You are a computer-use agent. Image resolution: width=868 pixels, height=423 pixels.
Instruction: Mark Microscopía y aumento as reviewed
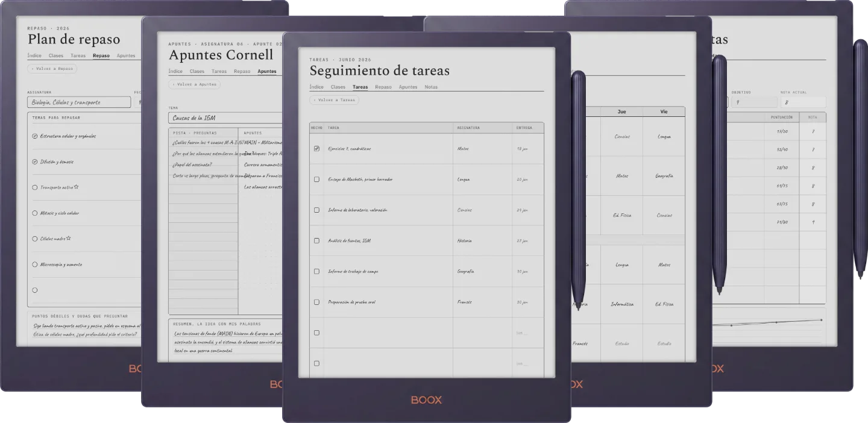point(35,264)
